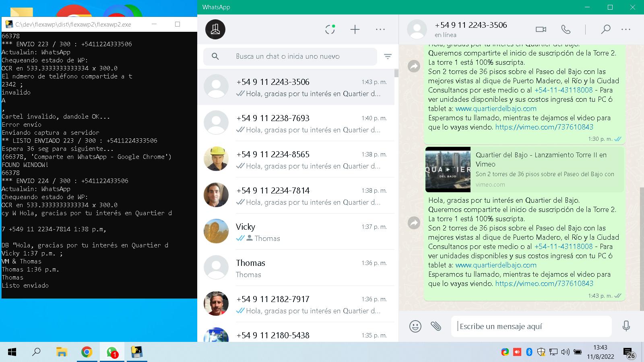The height and width of the screenshot is (362, 644).
Task: Open Windows Start menu
Action: 12,352
